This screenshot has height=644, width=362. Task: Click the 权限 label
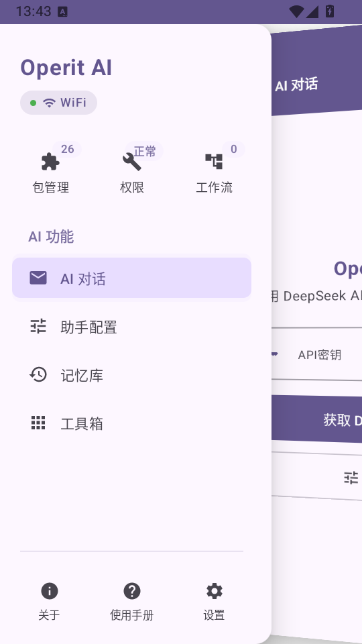[x=132, y=187]
